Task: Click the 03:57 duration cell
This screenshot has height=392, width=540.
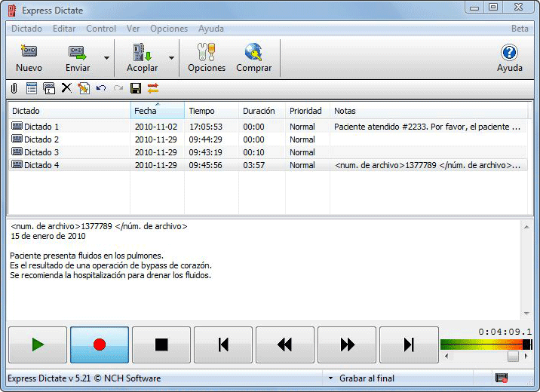Action: click(x=254, y=165)
